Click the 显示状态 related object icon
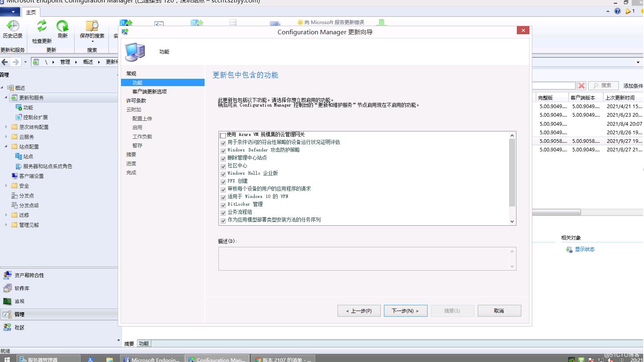 (x=569, y=249)
